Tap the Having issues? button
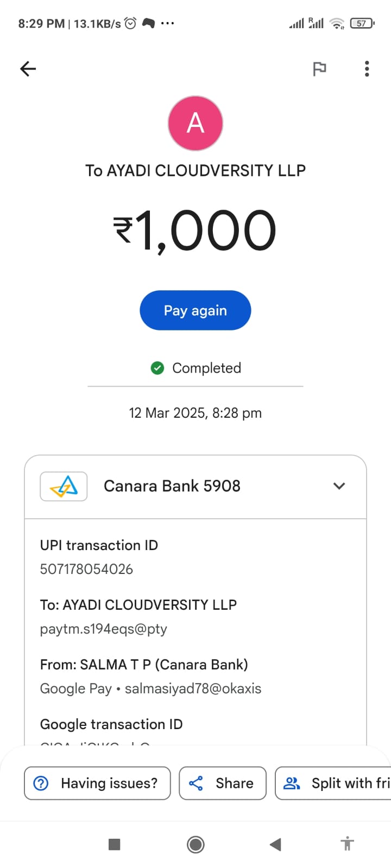The image size is (391, 868). click(97, 783)
